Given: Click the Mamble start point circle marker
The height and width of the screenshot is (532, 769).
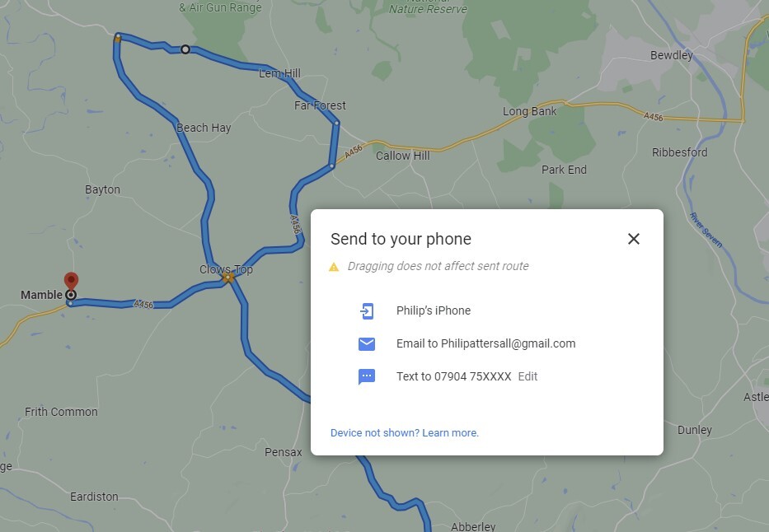Looking at the screenshot, I should [71, 295].
